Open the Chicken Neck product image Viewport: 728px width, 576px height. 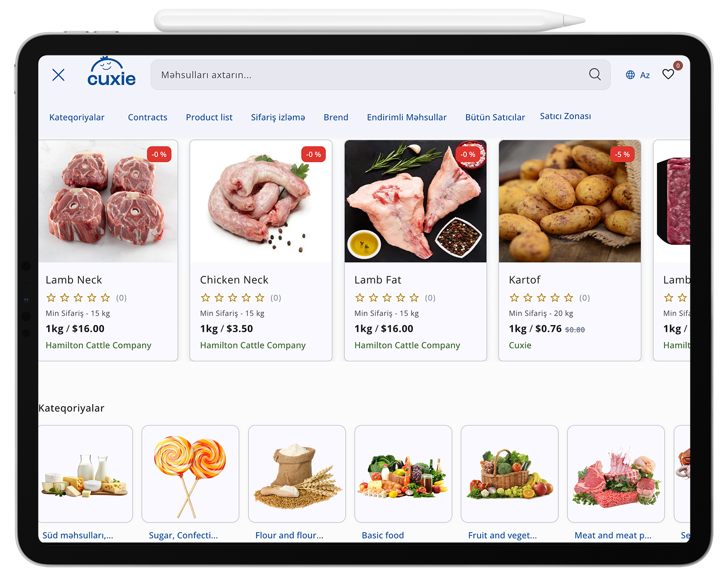pyautogui.click(x=261, y=201)
